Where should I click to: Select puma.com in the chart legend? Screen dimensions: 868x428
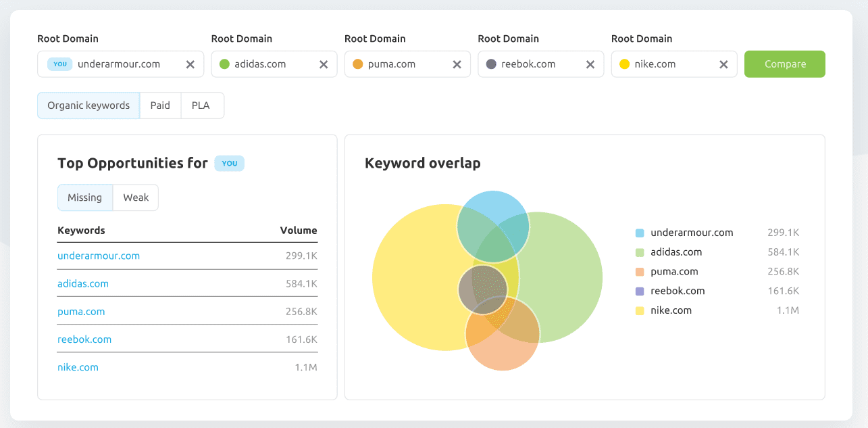point(674,272)
